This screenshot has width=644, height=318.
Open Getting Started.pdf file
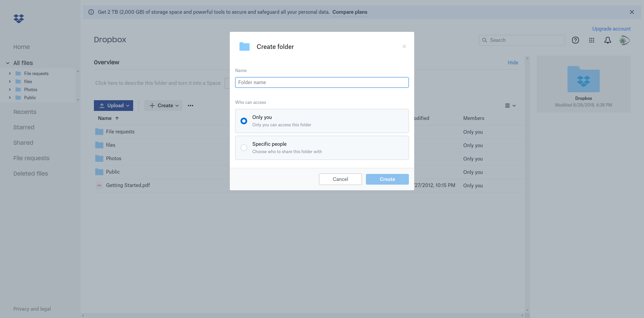pyautogui.click(x=128, y=185)
